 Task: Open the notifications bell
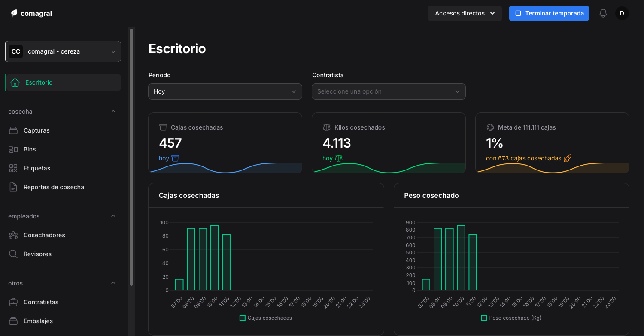(x=603, y=13)
